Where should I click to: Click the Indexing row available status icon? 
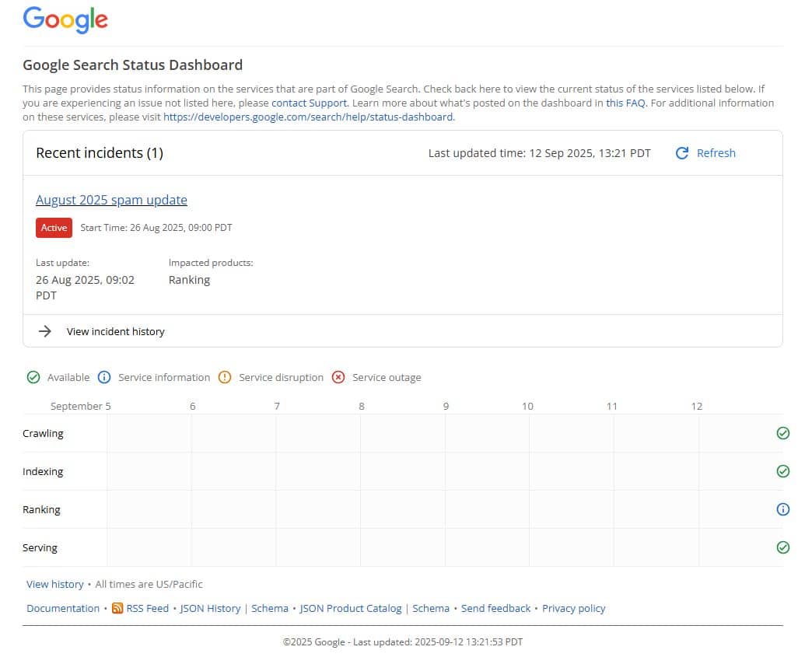click(783, 471)
